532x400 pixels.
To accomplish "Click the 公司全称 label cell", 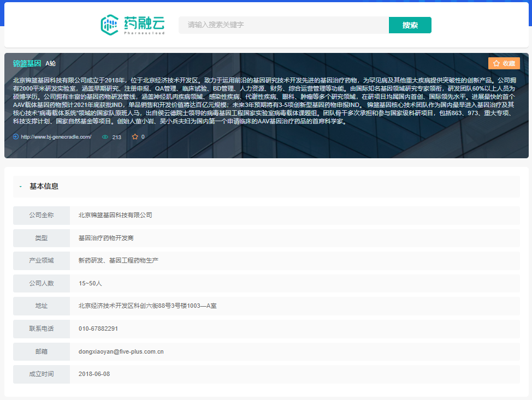I will coord(42,215).
